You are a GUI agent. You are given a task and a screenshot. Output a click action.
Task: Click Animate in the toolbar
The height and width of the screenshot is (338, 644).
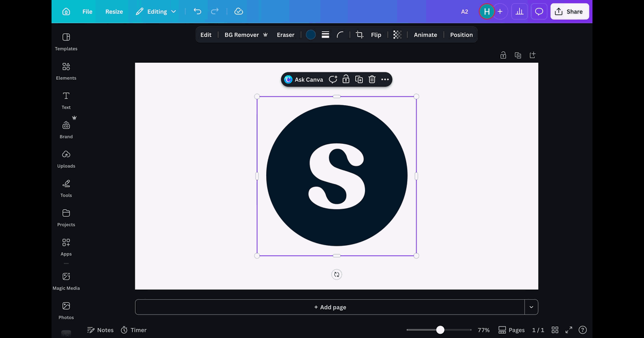click(426, 35)
